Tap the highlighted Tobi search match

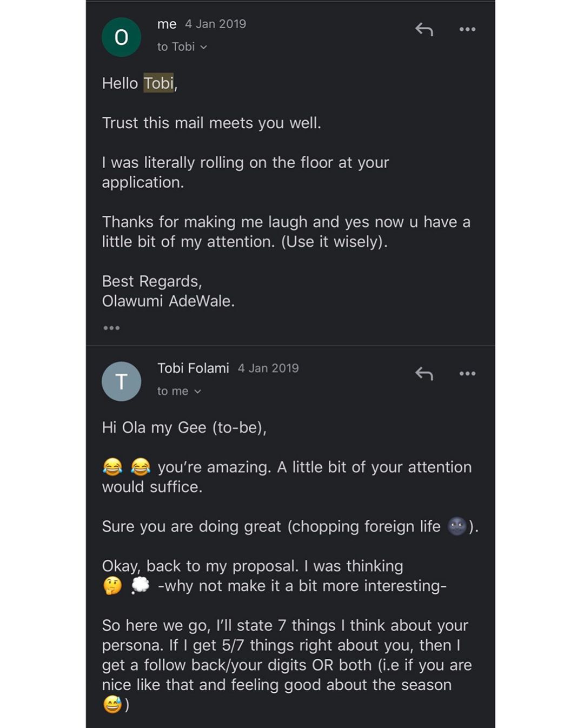(x=158, y=83)
